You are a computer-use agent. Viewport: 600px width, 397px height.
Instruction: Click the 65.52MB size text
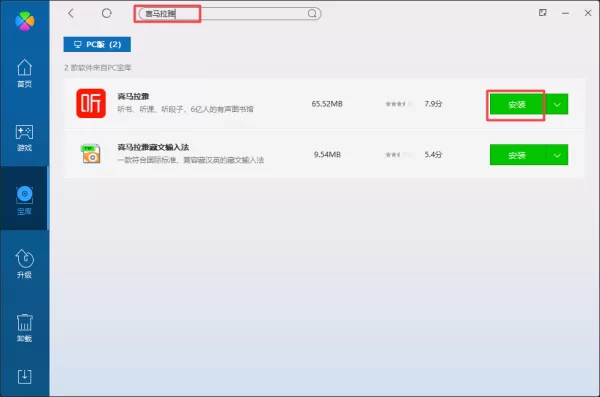(327, 104)
